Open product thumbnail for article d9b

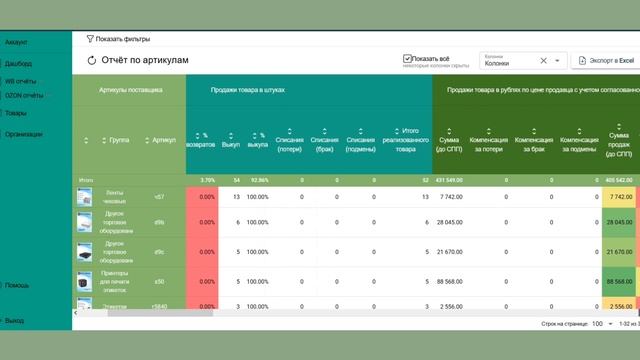tap(84, 222)
